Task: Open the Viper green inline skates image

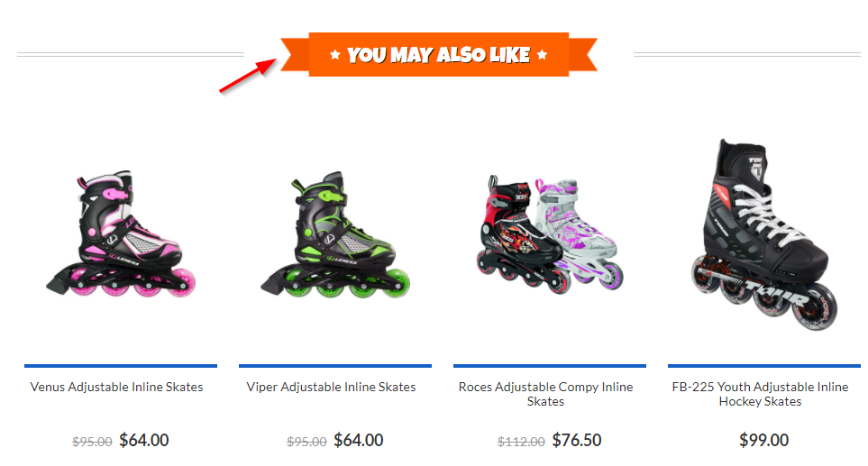Action: 335,234
